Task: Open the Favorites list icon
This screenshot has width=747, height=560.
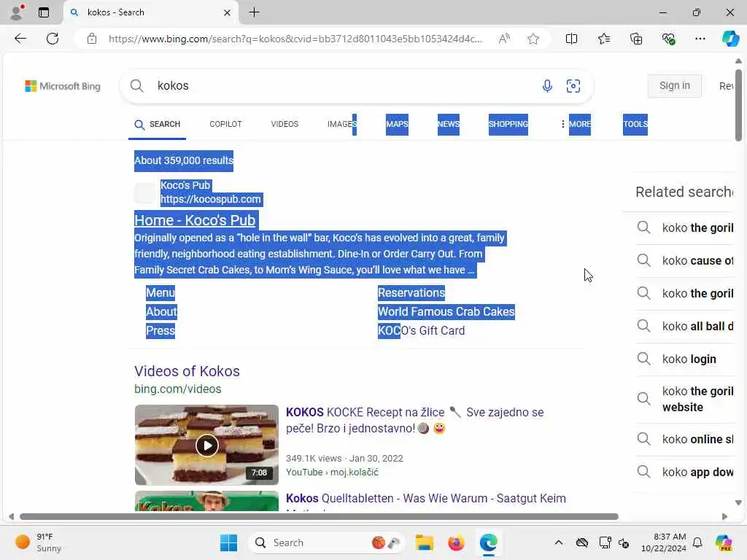Action: coord(603,39)
